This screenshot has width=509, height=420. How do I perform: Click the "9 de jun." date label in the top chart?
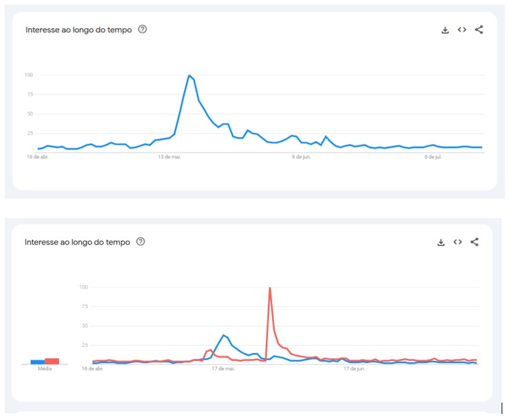tap(302, 157)
